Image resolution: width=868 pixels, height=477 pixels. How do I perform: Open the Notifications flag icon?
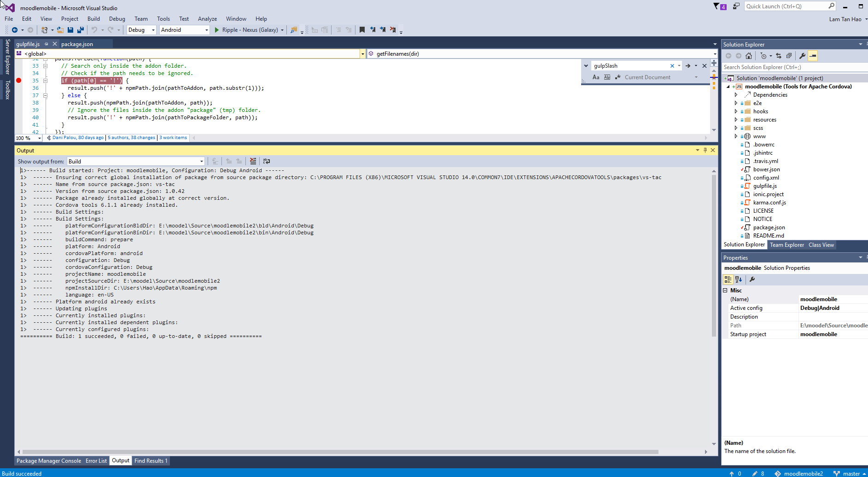(720, 6)
